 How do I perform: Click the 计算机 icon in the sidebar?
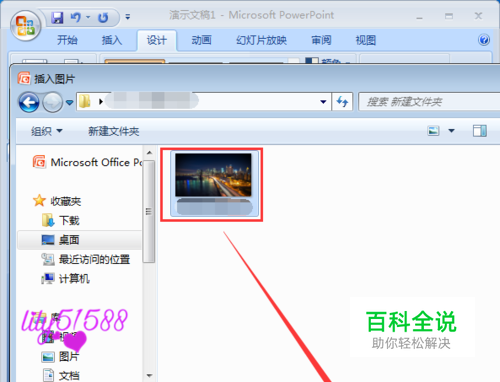48,278
